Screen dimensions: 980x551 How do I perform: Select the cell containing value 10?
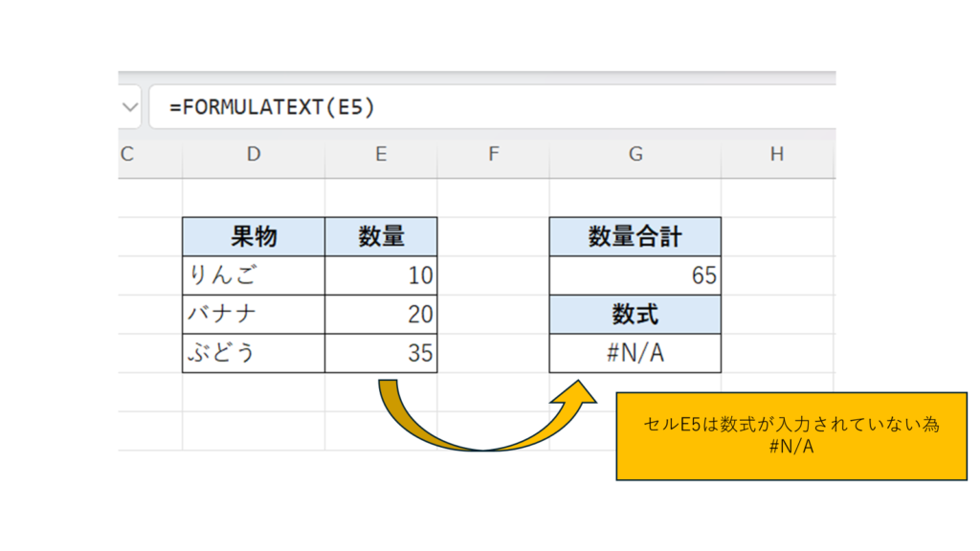tap(381, 275)
